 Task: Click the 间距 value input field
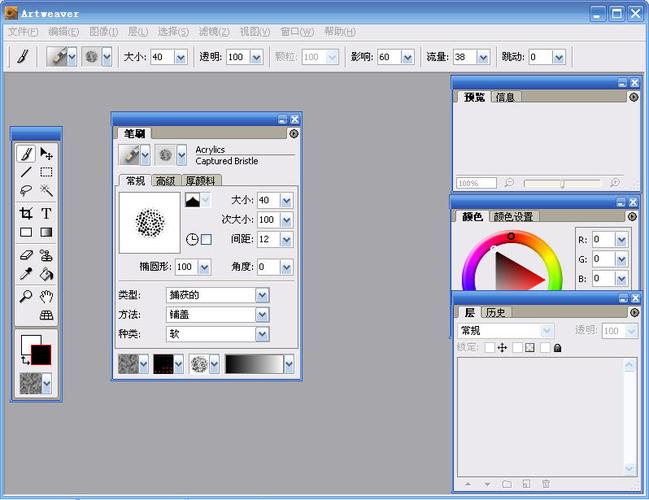coord(267,240)
